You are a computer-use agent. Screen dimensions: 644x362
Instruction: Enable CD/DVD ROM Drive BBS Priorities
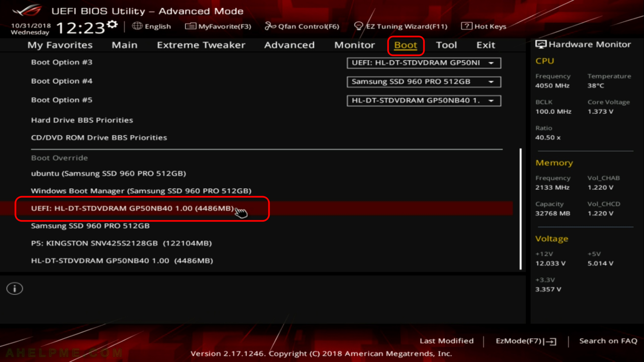pos(99,137)
